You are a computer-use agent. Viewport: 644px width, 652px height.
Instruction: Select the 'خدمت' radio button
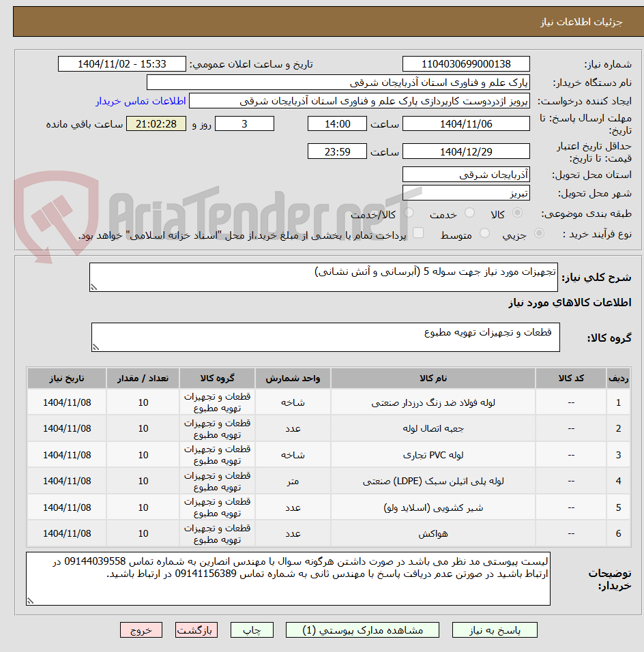(x=469, y=213)
